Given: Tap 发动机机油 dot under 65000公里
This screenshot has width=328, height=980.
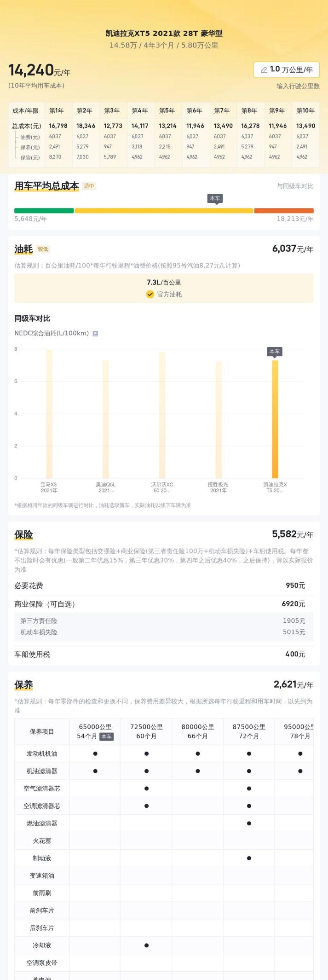Looking at the screenshot, I should 95,754.
